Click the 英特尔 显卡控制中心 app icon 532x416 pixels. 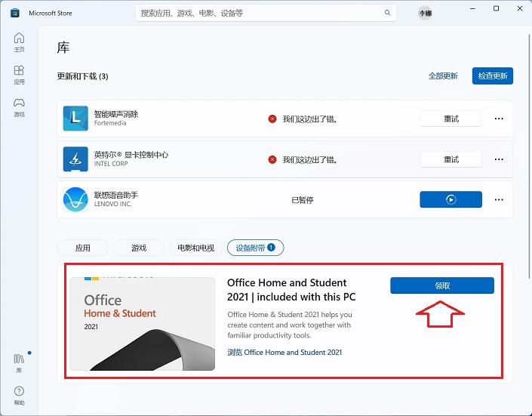(x=76, y=159)
